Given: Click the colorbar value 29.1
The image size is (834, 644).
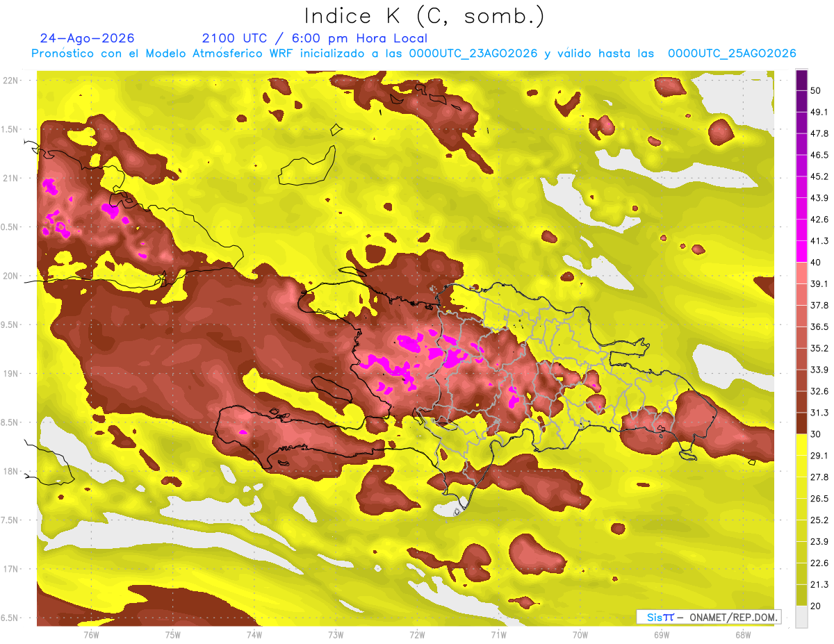Looking at the screenshot, I should (x=819, y=456).
